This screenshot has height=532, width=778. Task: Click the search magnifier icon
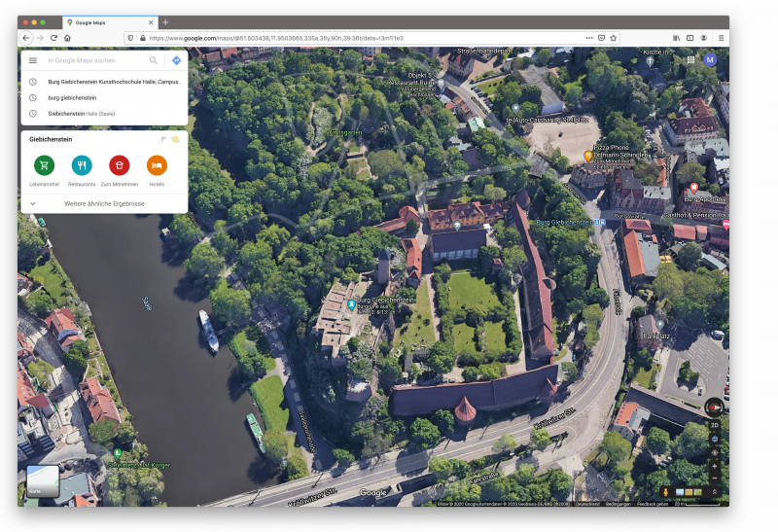pyautogui.click(x=153, y=60)
